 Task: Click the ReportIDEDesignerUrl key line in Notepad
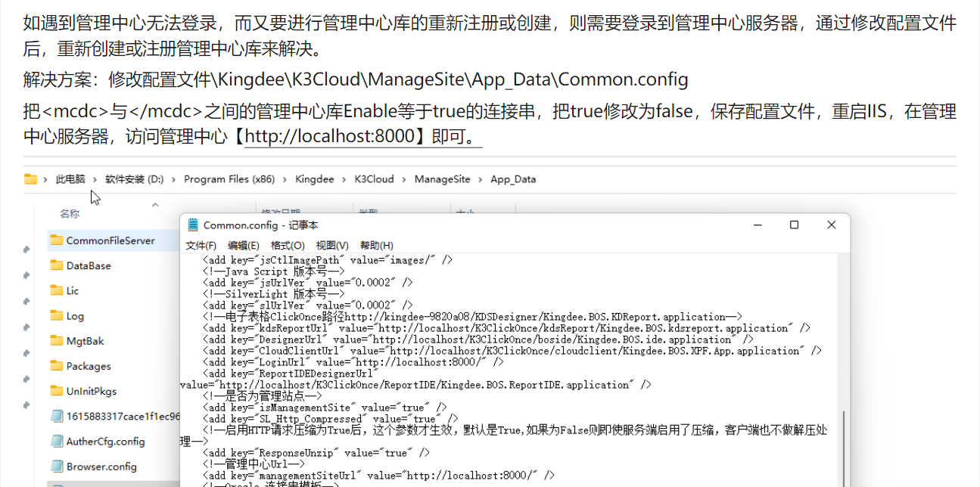click(x=291, y=374)
